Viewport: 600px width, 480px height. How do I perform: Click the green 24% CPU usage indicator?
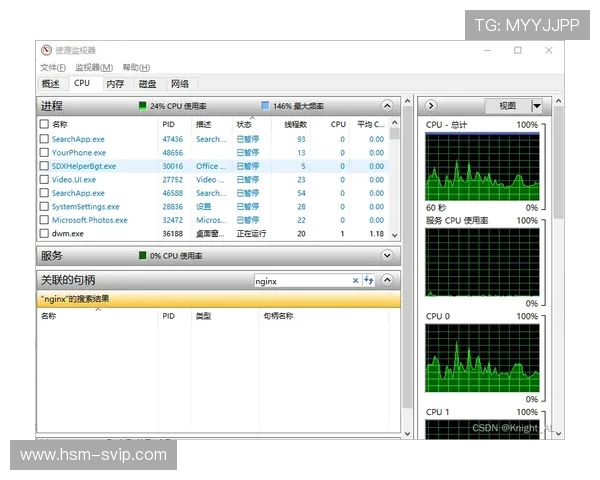click(142, 106)
